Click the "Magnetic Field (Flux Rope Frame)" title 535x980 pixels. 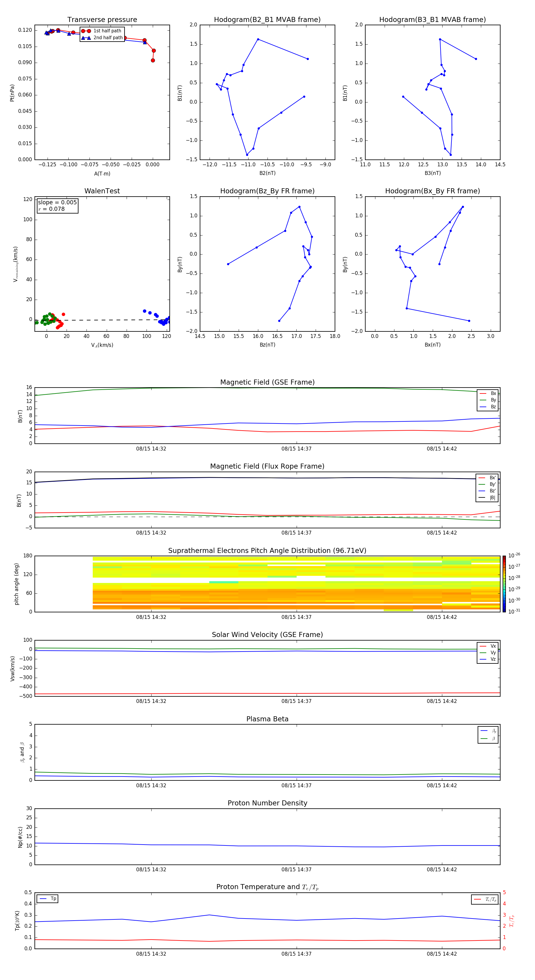[x=267, y=467]
